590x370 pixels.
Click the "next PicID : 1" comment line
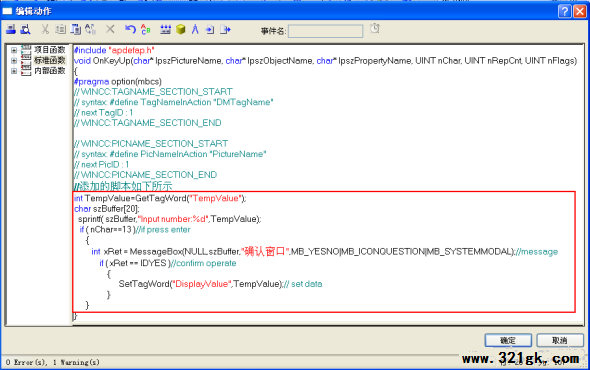click(102, 164)
